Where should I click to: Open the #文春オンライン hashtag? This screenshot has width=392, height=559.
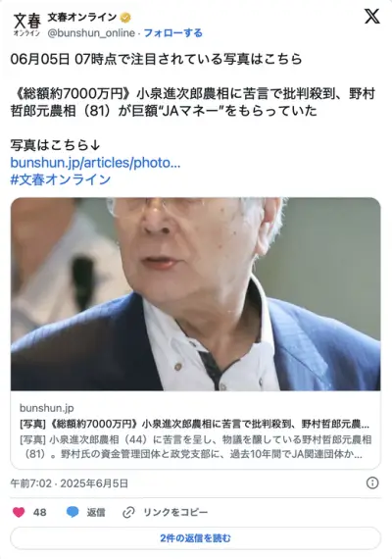pos(61,179)
